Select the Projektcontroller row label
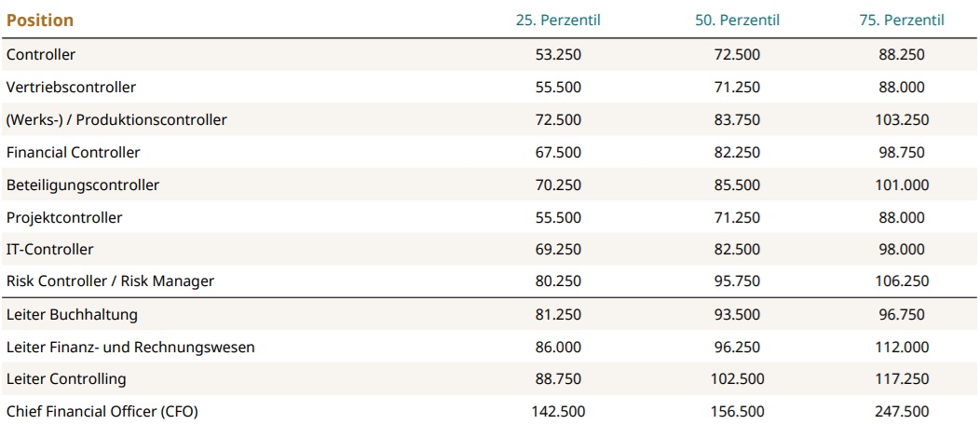The height and width of the screenshot is (438, 980). [64, 217]
